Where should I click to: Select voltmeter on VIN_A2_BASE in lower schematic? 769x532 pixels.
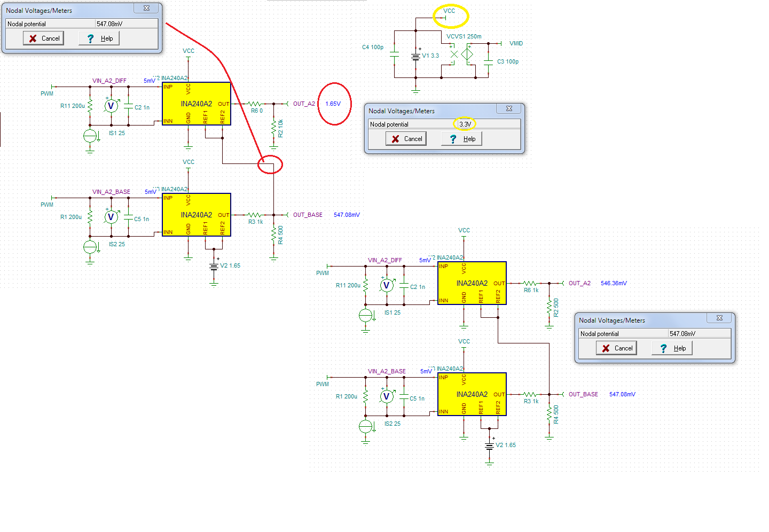(387, 396)
